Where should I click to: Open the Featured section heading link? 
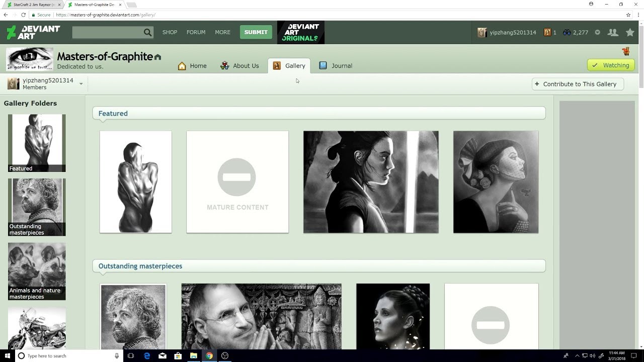113,114
